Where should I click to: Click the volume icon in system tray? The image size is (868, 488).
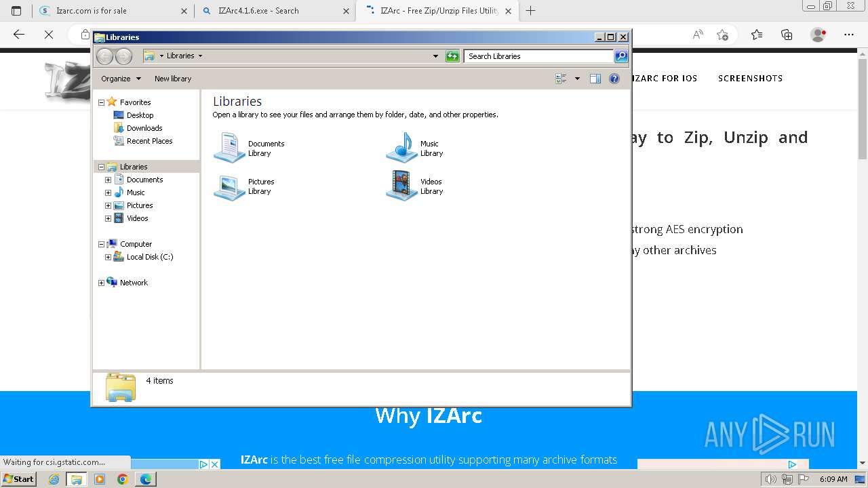point(770,479)
